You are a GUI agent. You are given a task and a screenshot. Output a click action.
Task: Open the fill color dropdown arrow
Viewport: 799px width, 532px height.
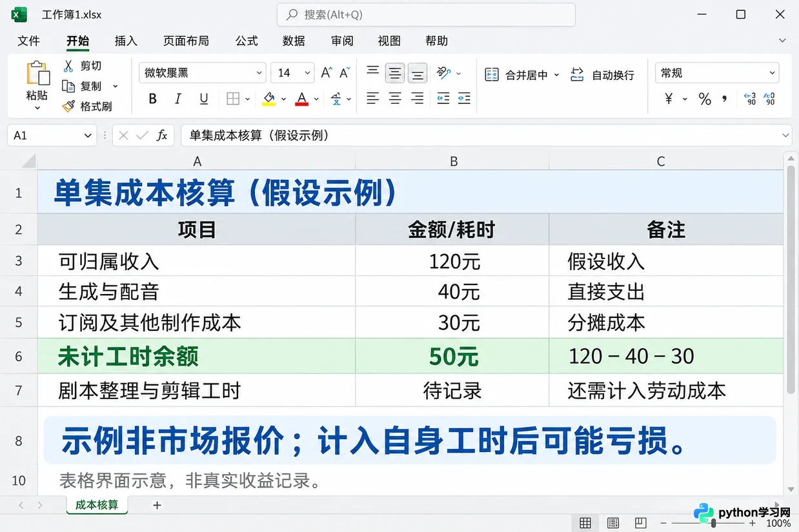(x=283, y=99)
